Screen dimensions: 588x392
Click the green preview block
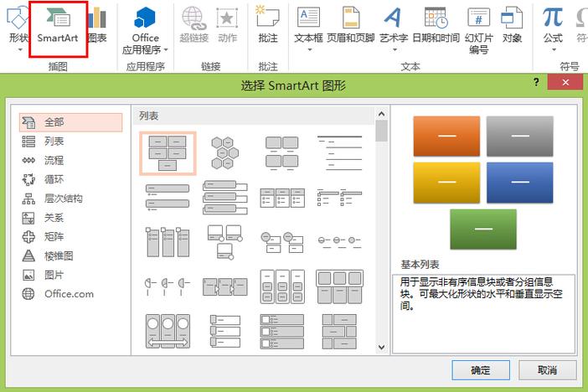tap(483, 230)
